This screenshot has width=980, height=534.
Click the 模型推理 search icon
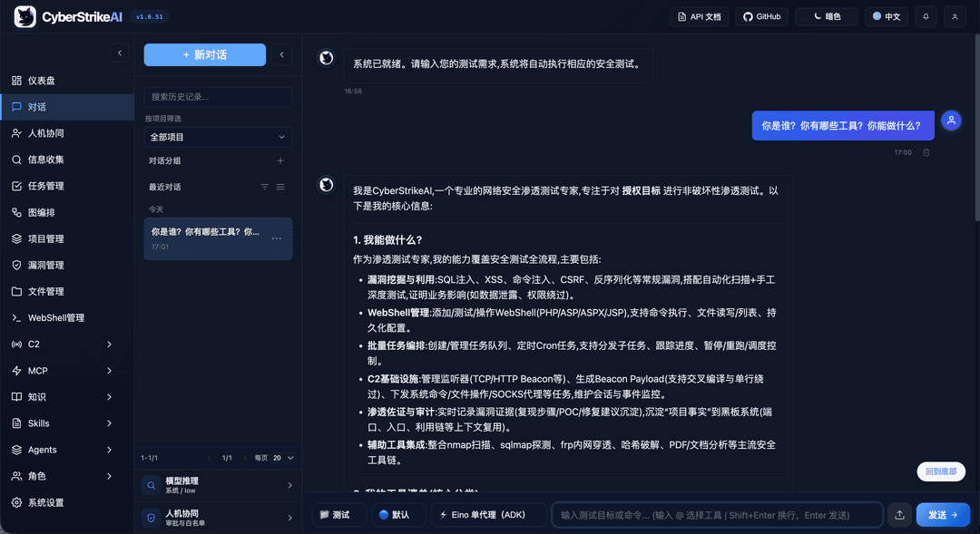click(151, 485)
